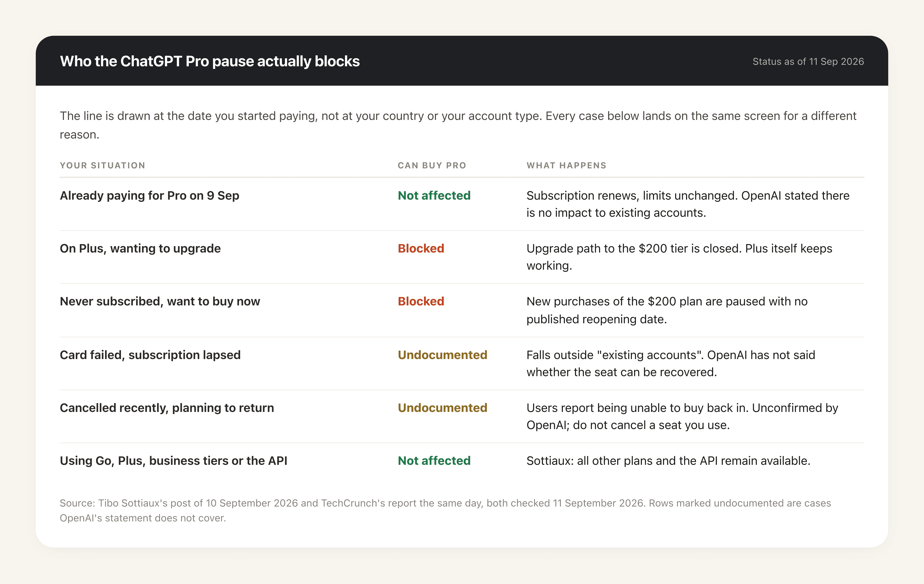Click 'Blocked' status in the On Plus row
924x584 pixels.
[x=421, y=249]
